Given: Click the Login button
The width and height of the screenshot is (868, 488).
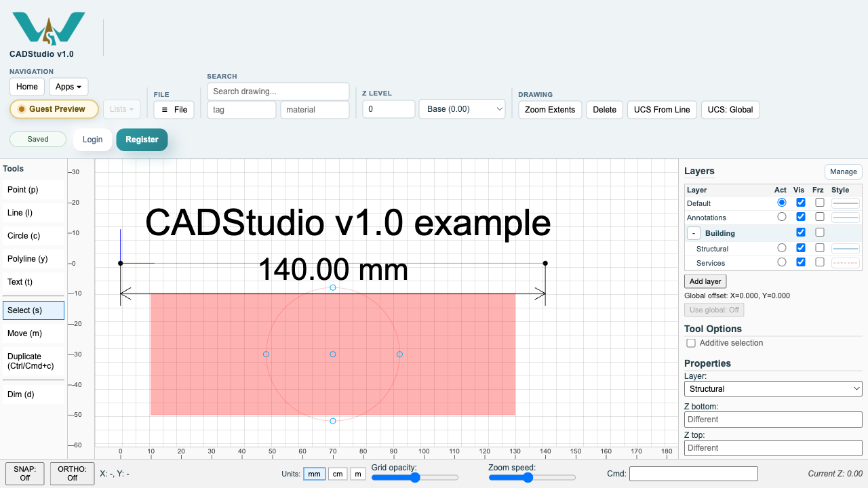Looking at the screenshot, I should tap(92, 140).
